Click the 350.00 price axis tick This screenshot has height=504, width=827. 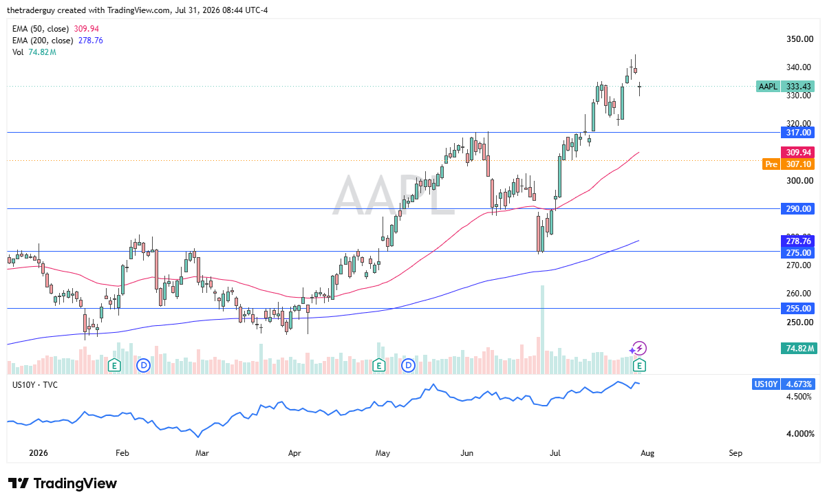[799, 39]
